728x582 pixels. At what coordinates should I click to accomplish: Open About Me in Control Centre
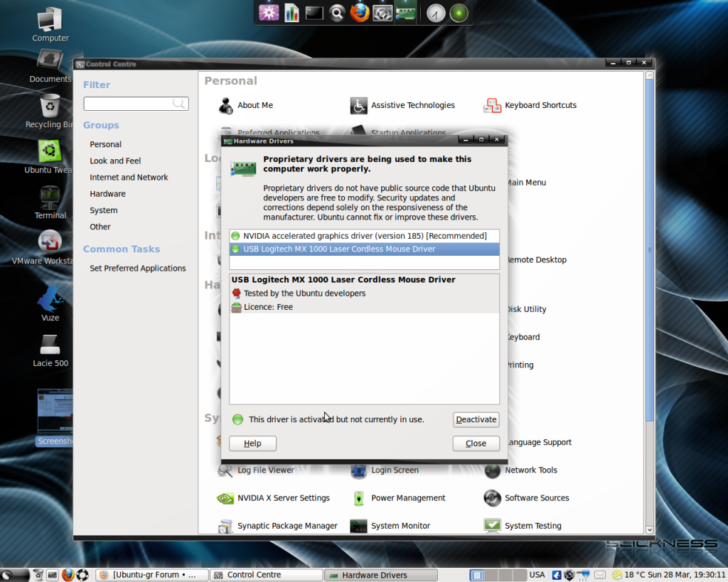click(x=246, y=105)
